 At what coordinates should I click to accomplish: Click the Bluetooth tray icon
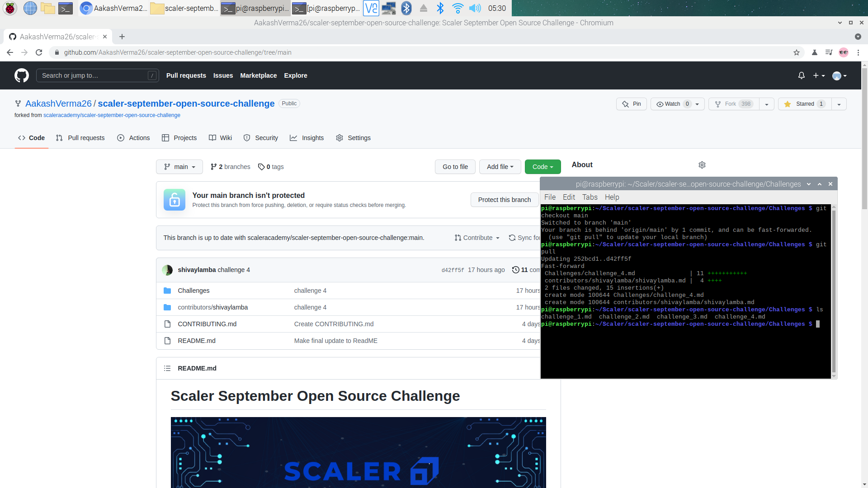pyautogui.click(x=440, y=8)
